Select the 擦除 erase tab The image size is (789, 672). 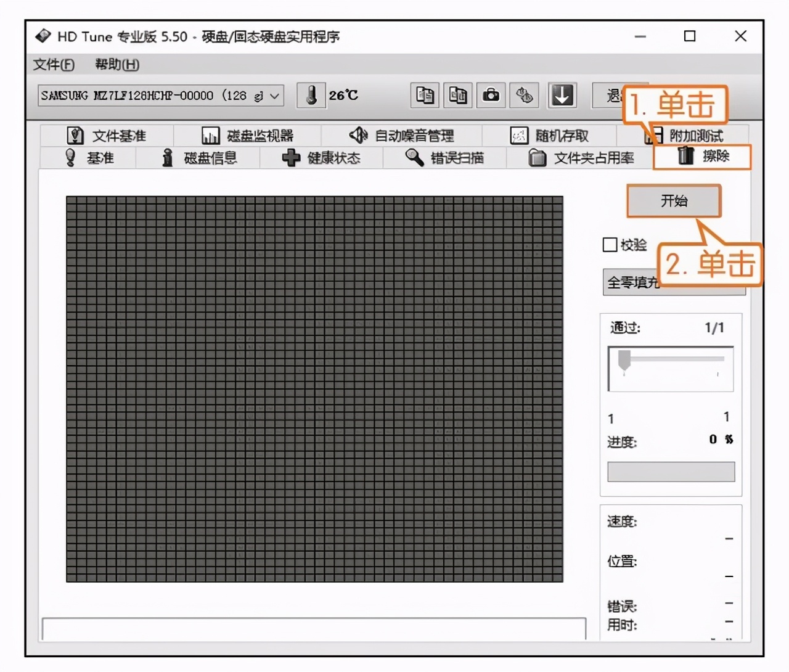(x=702, y=157)
